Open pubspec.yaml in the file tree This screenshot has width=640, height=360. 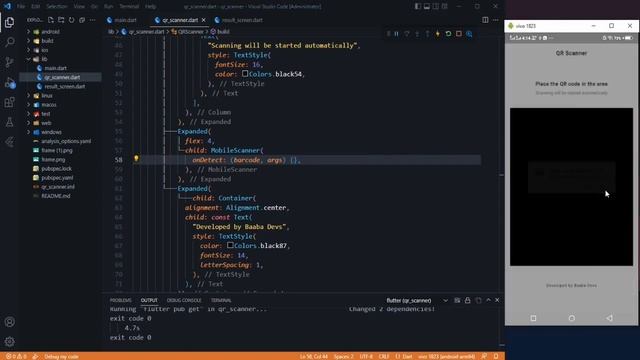point(57,178)
